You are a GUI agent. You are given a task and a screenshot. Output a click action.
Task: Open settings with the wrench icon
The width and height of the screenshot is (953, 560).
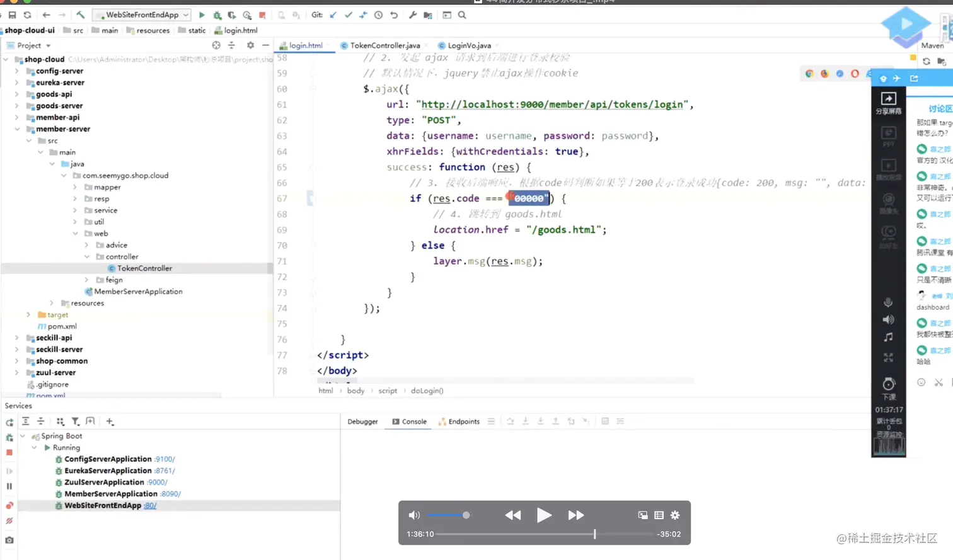coord(413,15)
